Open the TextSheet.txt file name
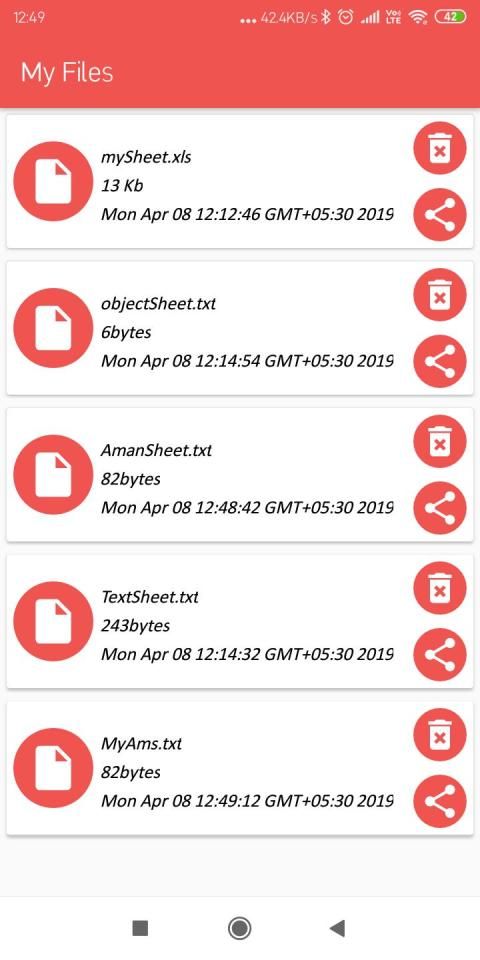Viewport: 480px width, 960px height. click(x=150, y=597)
